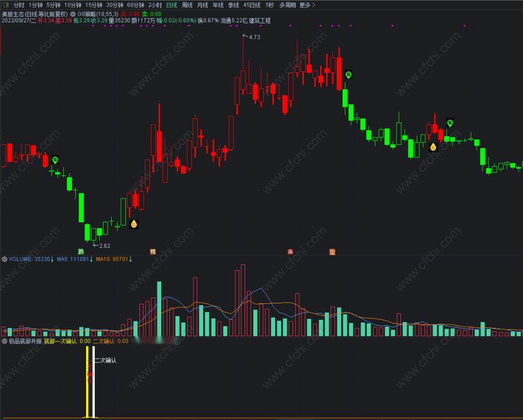The width and height of the screenshot is (523, 420).
Task: Click the gold buy marker on right side
Action: [x=433, y=147]
